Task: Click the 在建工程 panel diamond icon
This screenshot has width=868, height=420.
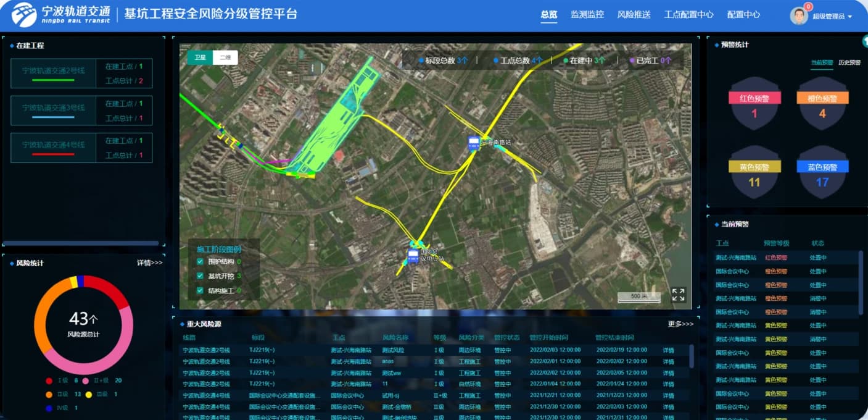Action: coord(12,46)
